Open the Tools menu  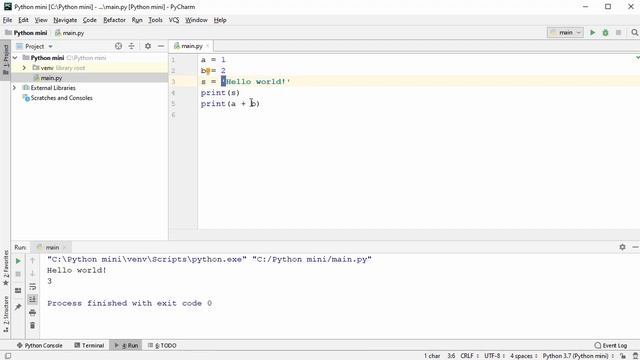(x=155, y=20)
